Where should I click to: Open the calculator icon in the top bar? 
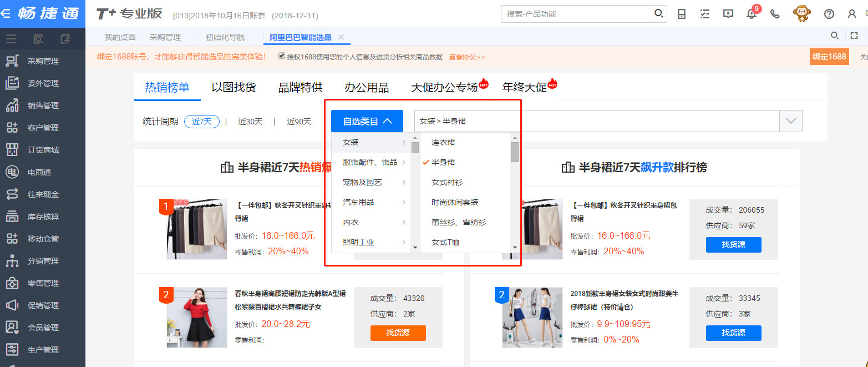tap(682, 14)
